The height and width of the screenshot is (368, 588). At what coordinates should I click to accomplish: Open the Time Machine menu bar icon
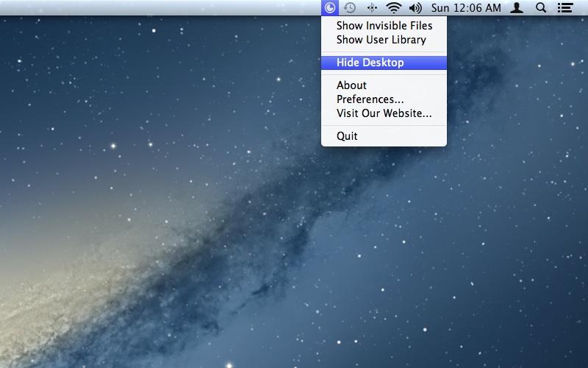[351, 8]
